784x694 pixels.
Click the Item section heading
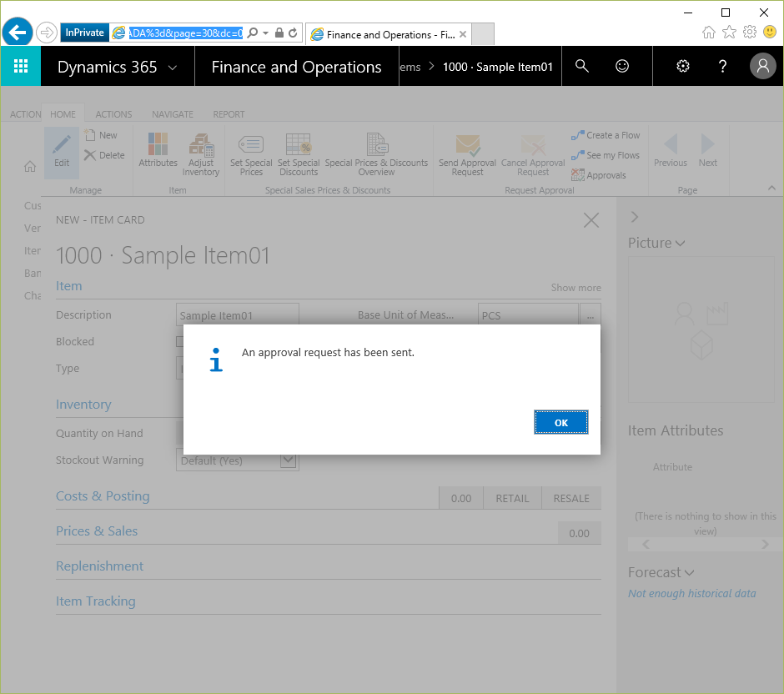coord(69,286)
